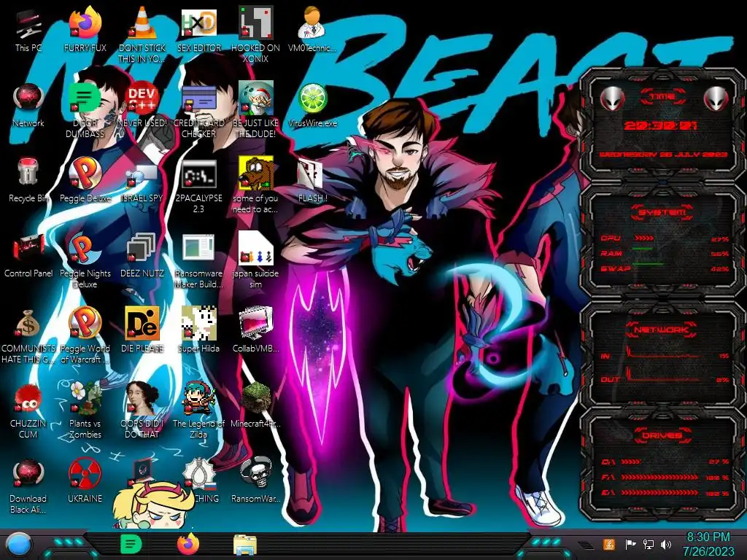Click the Start orb on the taskbar
747x560 pixels.
tap(19, 545)
